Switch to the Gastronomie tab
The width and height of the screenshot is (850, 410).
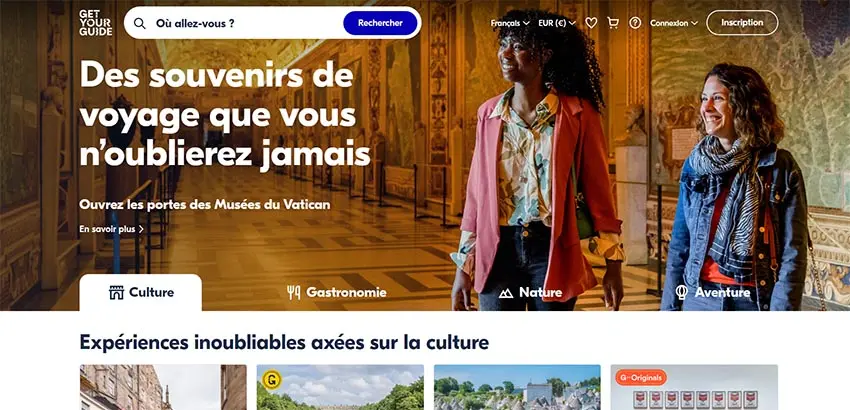click(x=337, y=293)
